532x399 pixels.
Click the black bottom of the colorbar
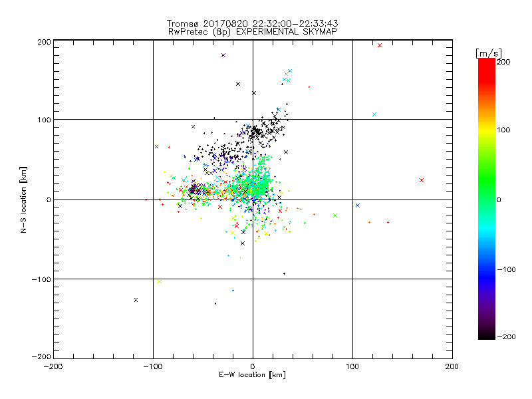point(487,335)
